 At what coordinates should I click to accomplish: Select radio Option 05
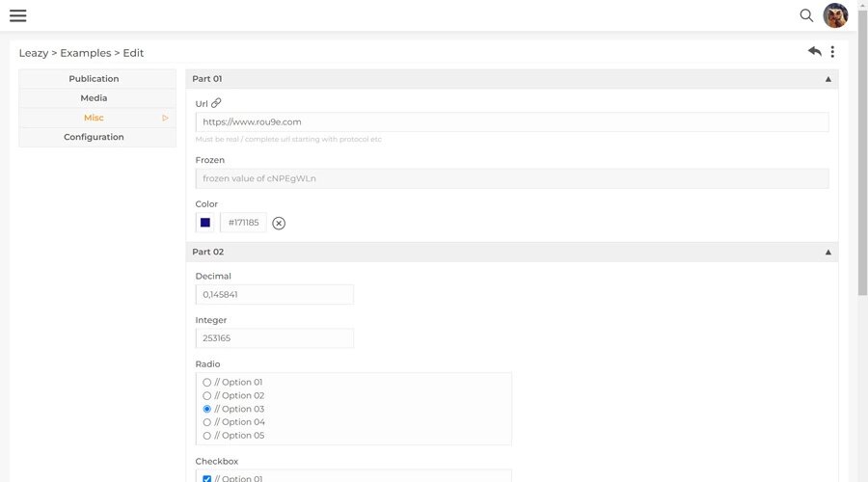(207, 436)
